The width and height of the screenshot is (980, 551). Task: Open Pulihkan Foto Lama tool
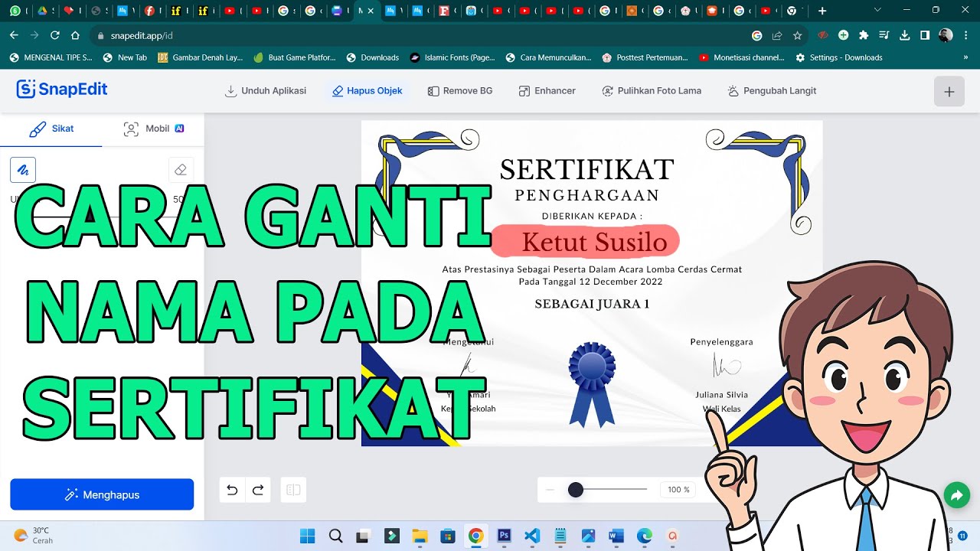[652, 90]
